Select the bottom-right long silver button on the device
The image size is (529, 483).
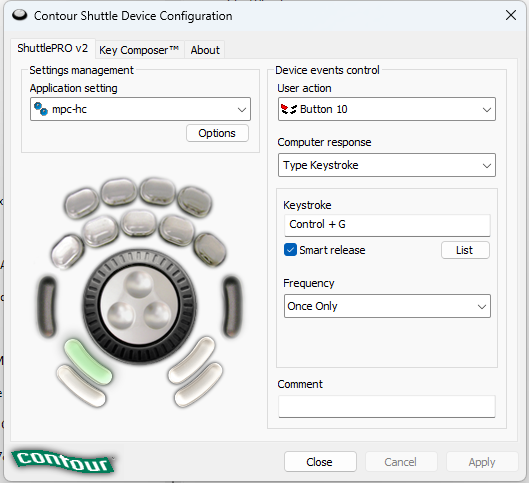pyautogui.click(x=198, y=385)
